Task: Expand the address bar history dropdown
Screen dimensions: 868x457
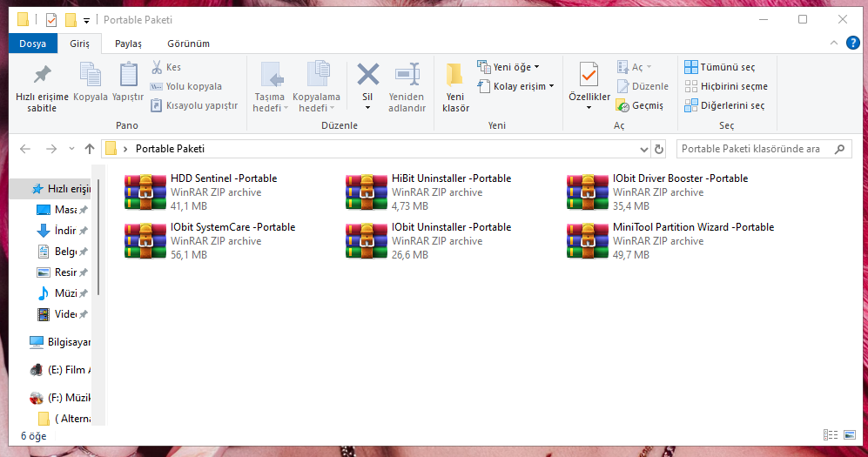Action: pyautogui.click(x=643, y=150)
